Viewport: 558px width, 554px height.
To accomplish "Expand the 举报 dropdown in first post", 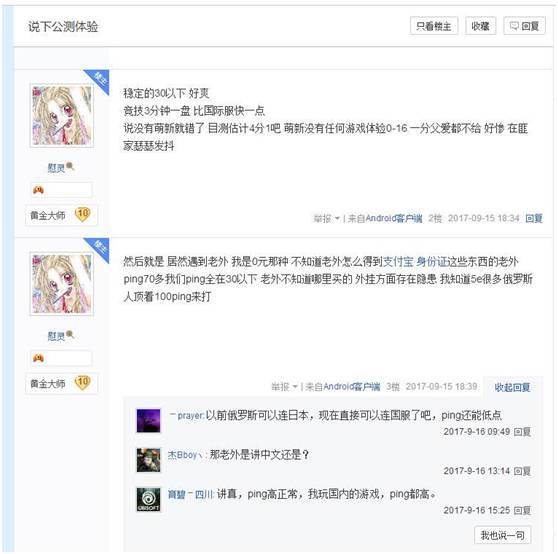I will point(326,218).
